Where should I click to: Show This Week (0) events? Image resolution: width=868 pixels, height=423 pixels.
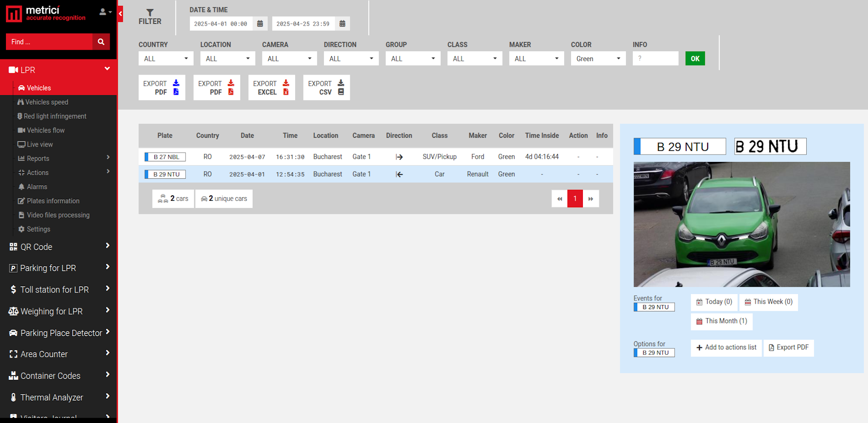(x=768, y=302)
